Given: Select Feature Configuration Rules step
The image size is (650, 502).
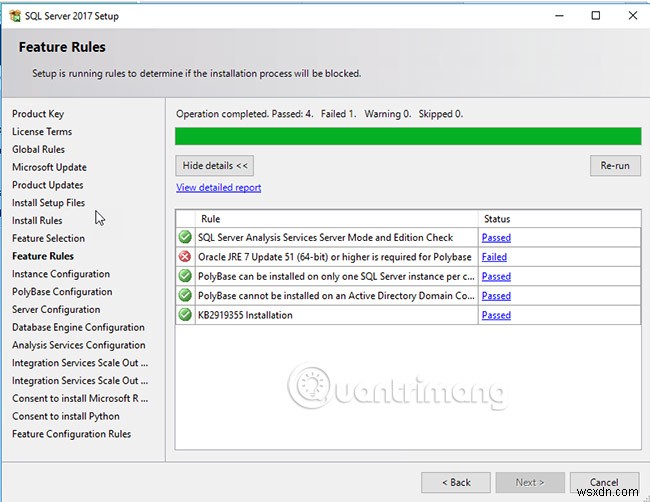Looking at the screenshot, I should pyautogui.click(x=71, y=434).
